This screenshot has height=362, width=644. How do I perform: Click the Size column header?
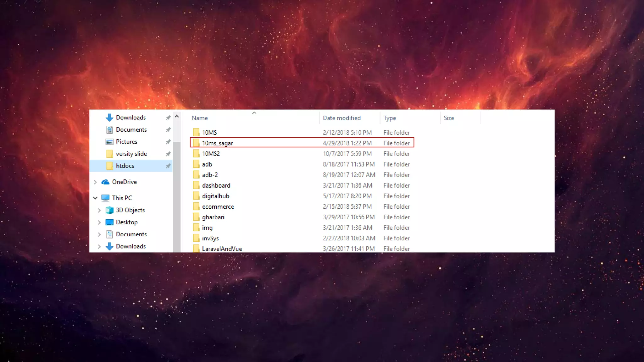(449, 118)
